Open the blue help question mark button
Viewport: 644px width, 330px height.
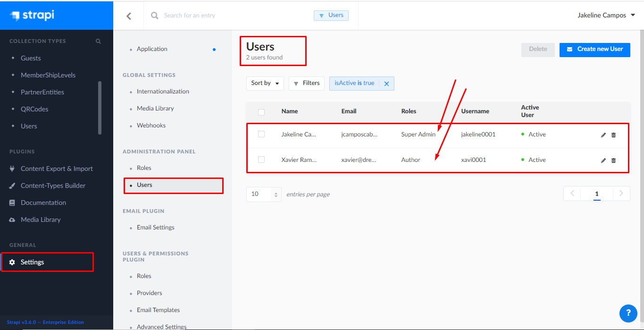click(x=628, y=313)
